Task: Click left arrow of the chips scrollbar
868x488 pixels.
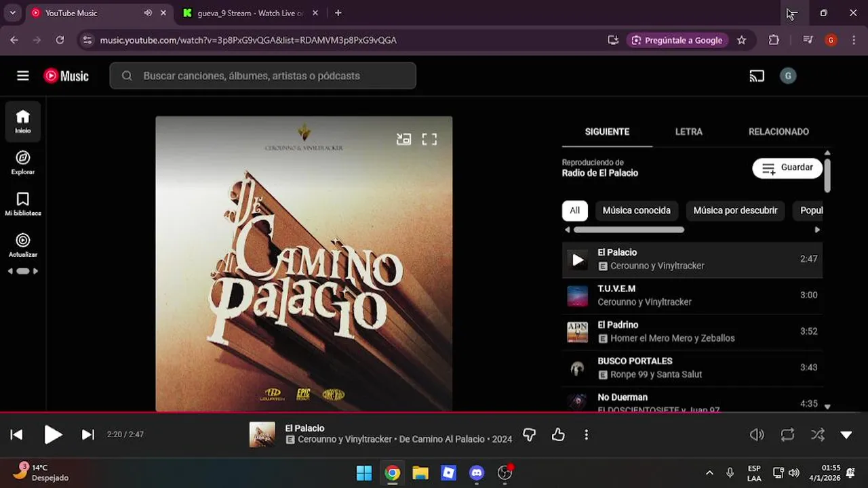Action: click(568, 230)
